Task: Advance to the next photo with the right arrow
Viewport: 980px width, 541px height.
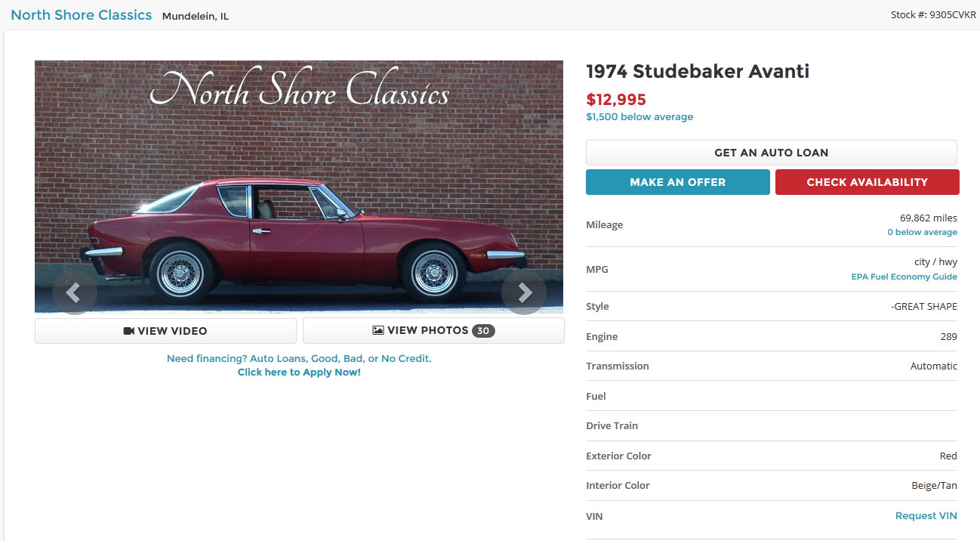Action: pos(524,292)
